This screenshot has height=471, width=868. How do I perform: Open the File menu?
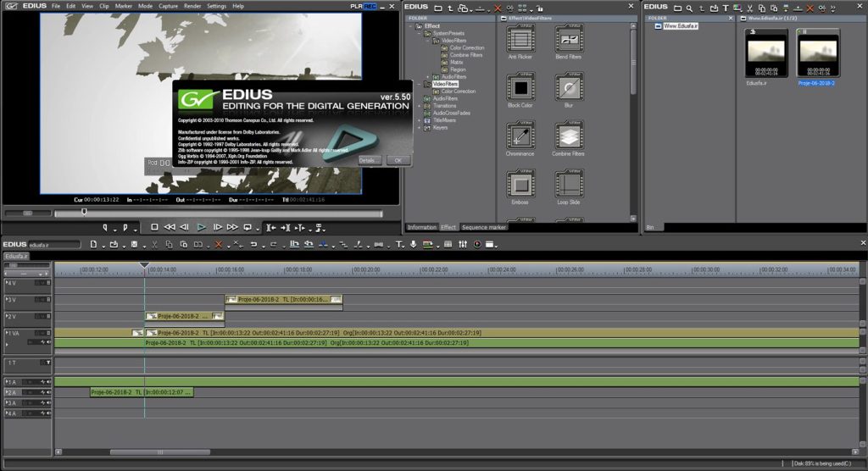[x=56, y=6]
